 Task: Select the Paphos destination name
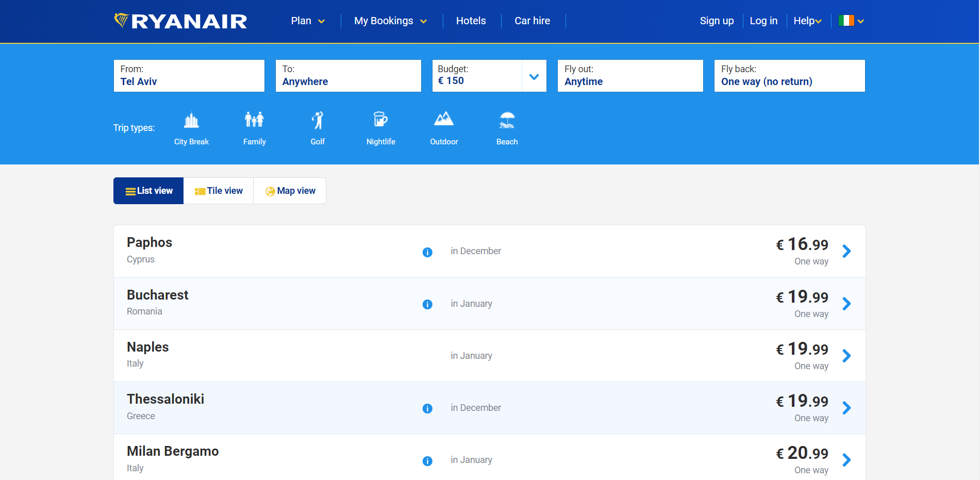tap(150, 242)
